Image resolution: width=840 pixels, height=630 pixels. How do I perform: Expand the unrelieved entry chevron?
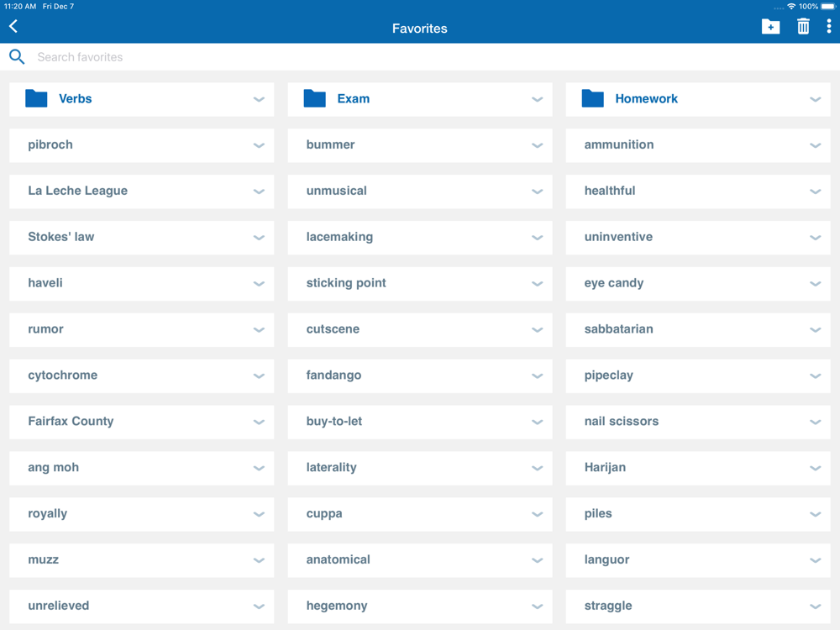coord(259,606)
